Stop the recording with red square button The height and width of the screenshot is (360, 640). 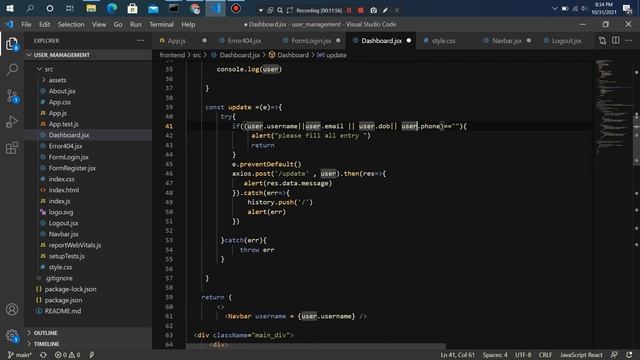tap(361, 10)
